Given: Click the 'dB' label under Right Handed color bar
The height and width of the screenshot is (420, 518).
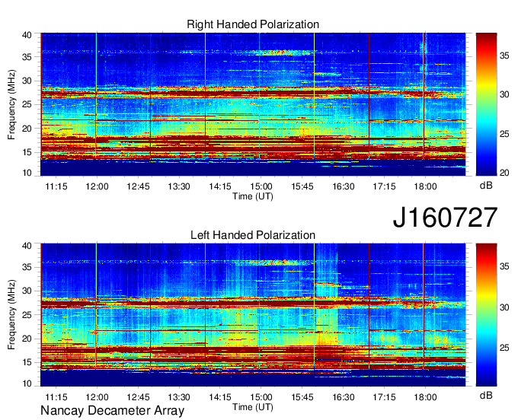Looking at the screenshot, I should pyautogui.click(x=486, y=186).
